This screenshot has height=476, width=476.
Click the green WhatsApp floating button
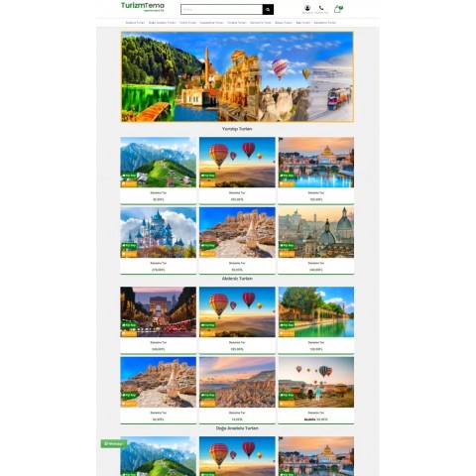(x=114, y=443)
